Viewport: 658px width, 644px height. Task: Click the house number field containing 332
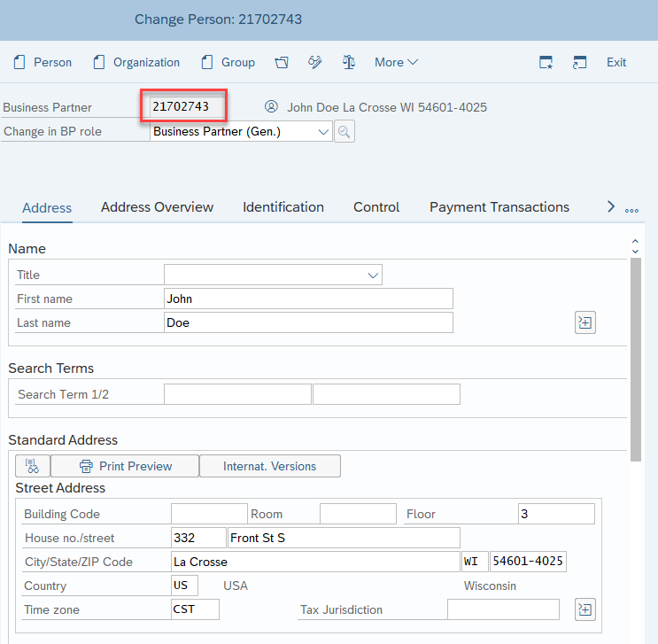199,538
